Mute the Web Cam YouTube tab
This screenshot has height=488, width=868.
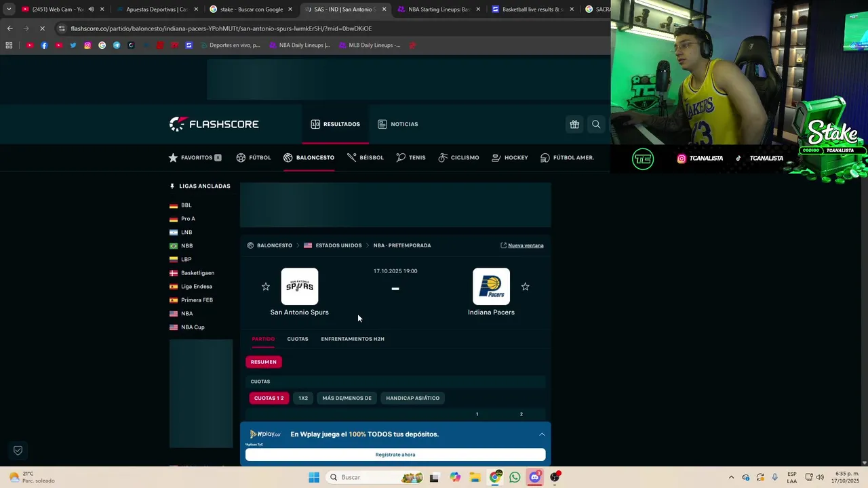click(x=91, y=9)
